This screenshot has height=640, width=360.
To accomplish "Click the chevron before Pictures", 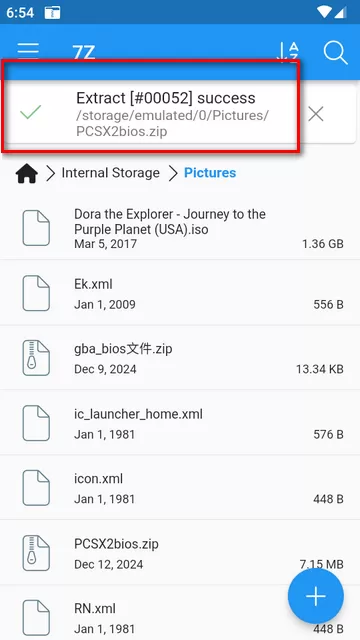I will pos(173,173).
